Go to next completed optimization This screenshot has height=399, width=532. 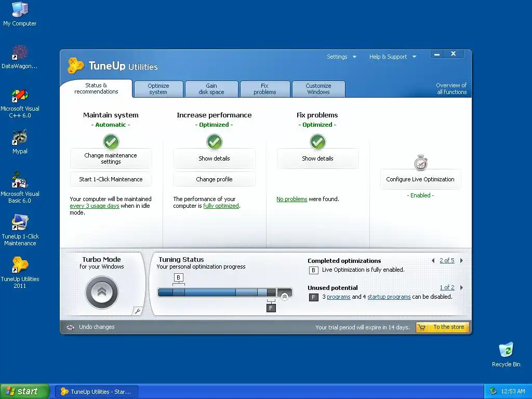[461, 261]
